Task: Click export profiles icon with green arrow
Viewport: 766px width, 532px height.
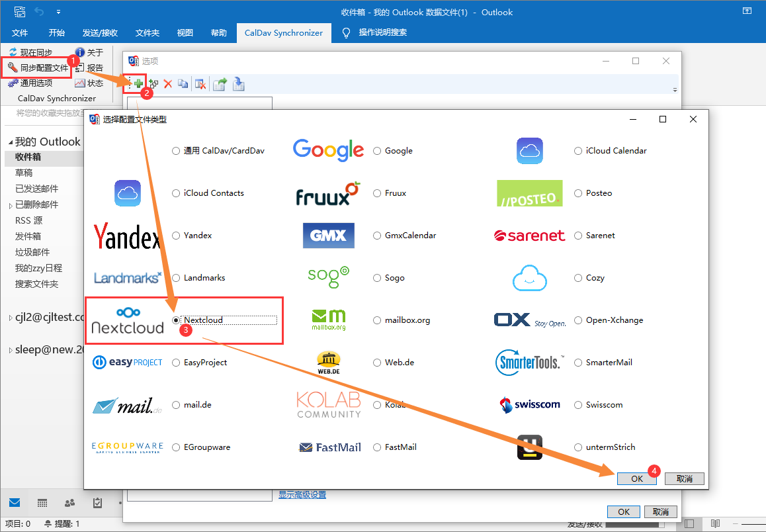Action: point(220,84)
